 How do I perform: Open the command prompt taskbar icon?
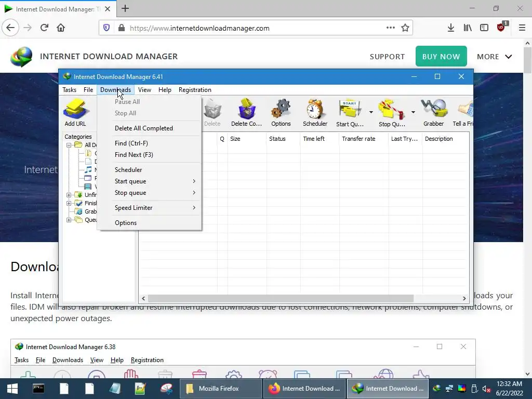point(38,389)
